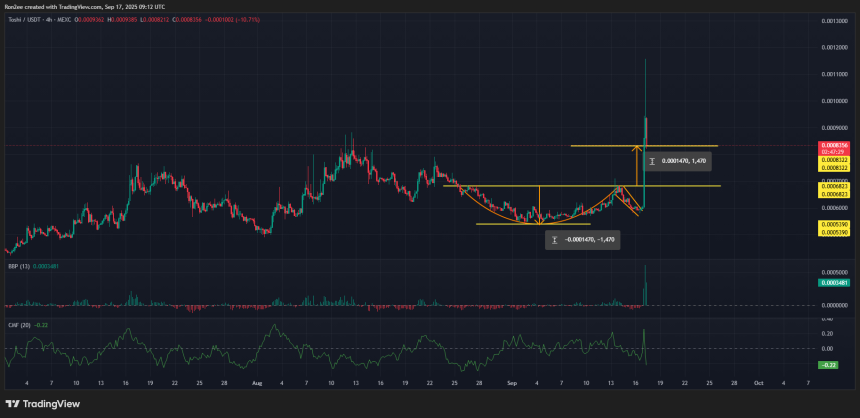
Task: Select the yellow 0.0005390 price level label
Action: click(x=832, y=224)
